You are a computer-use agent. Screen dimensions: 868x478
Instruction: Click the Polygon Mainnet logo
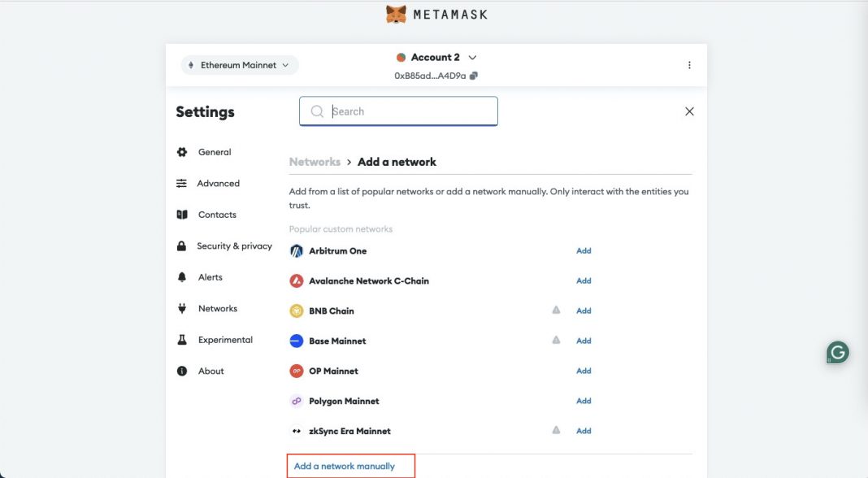[296, 401]
